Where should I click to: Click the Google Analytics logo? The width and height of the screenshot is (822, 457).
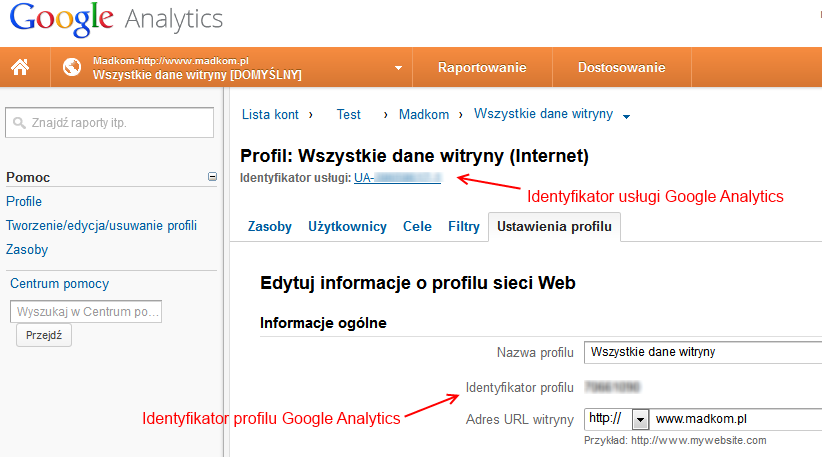tap(116, 19)
